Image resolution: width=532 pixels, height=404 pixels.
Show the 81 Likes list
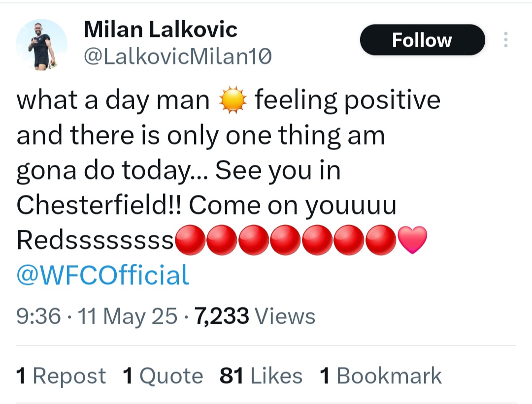pyautogui.click(x=261, y=376)
